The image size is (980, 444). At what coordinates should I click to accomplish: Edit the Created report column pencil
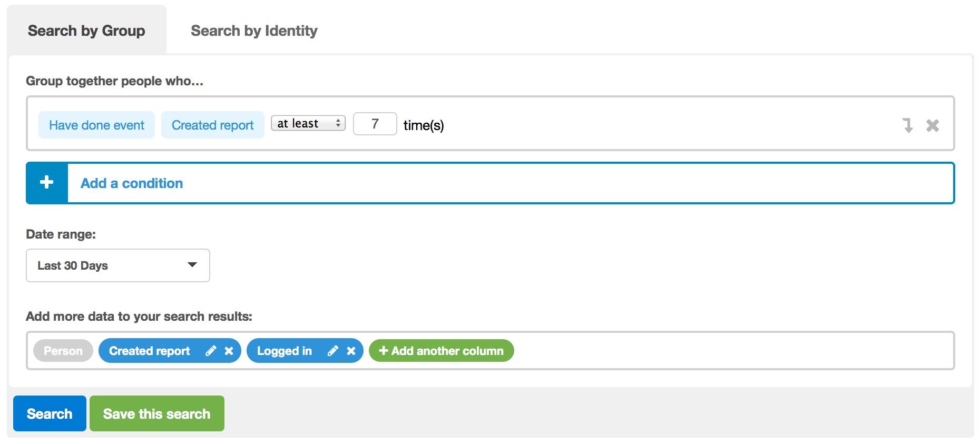click(211, 351)
